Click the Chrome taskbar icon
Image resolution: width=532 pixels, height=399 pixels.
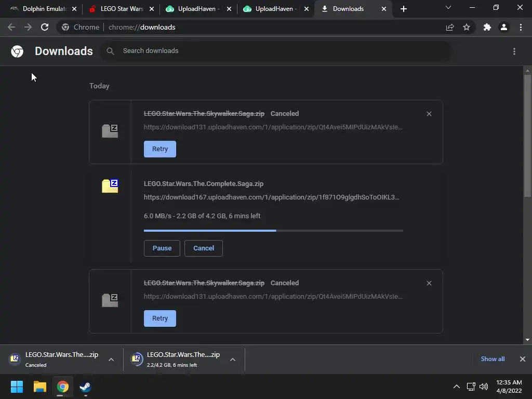click(x=63, y=387)
